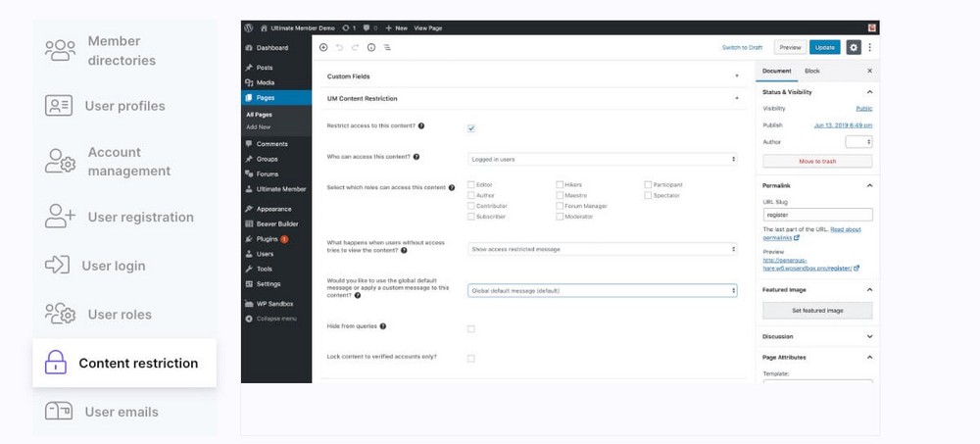The image size is (980, 444).
Task: Check the Contributor role checkbox
Action: point(470,206)
